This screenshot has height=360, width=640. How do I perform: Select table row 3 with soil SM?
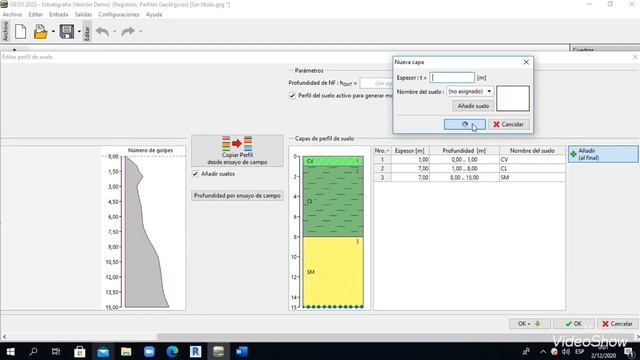tap(469, 178)
